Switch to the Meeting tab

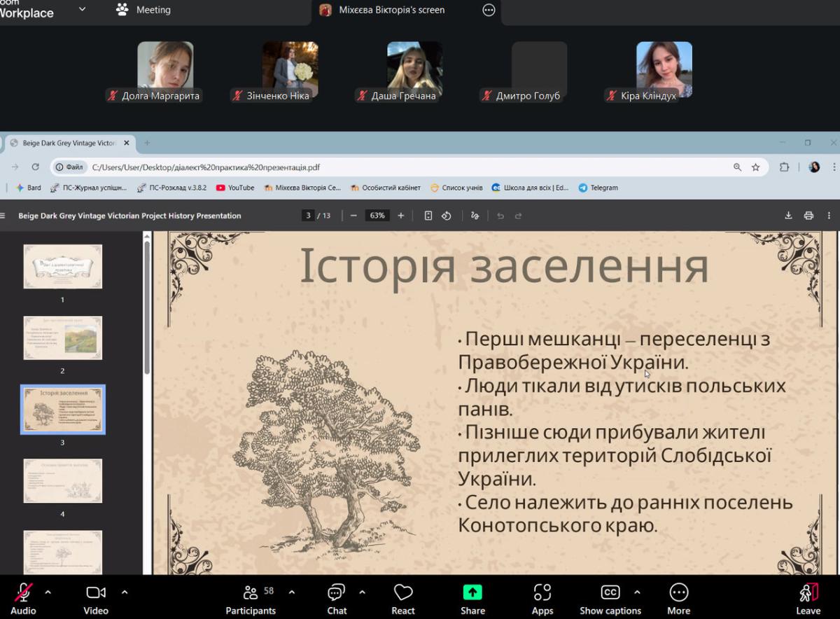[x=143, y=10]
